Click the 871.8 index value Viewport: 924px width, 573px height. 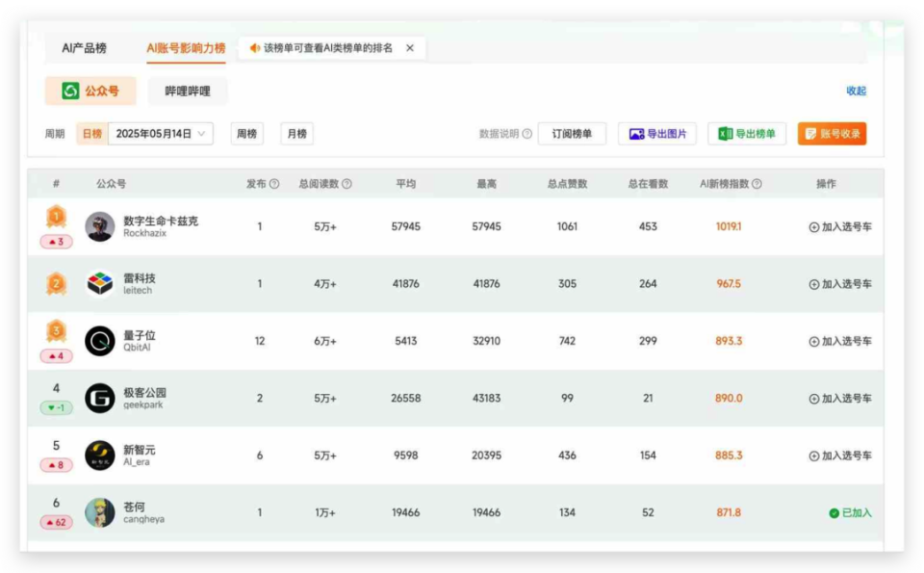(729, 513)
